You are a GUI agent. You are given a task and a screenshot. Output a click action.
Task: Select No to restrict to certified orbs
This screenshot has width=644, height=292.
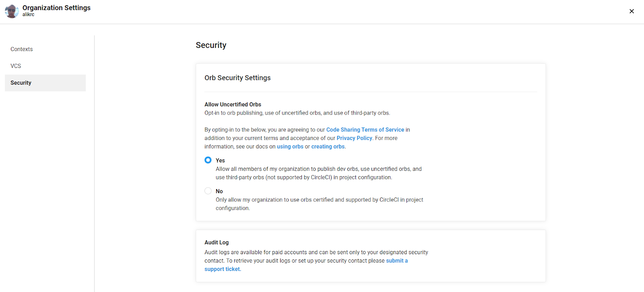208,191
